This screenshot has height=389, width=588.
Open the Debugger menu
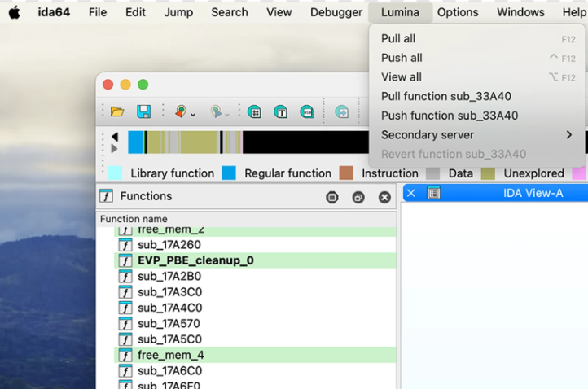pos(336,12)
